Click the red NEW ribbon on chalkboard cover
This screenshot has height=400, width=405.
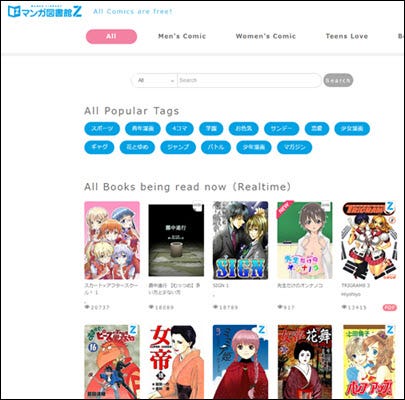coord(285,209)
